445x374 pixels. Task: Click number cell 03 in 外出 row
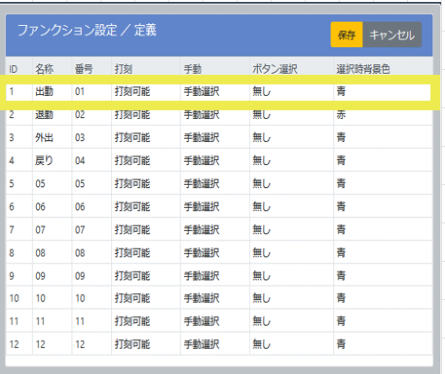(91, 137)
